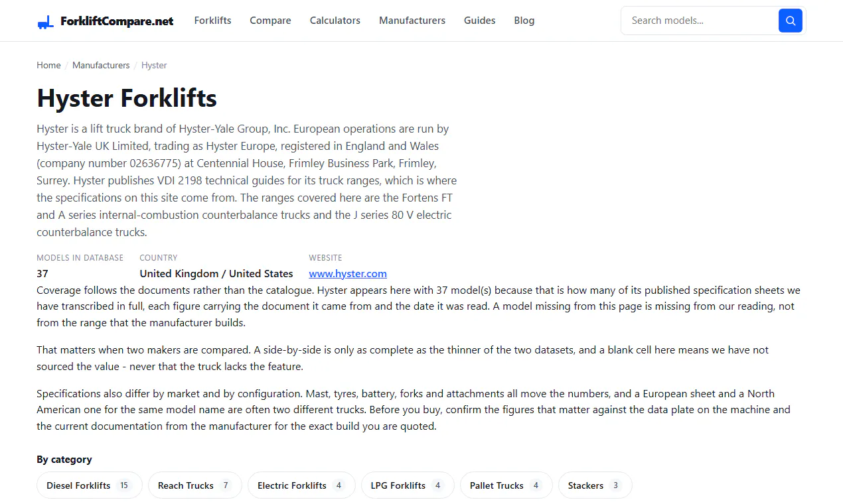Click United Kingdom / United States value
This screenshot has height=504, width=843.
[x=216, y=273]
